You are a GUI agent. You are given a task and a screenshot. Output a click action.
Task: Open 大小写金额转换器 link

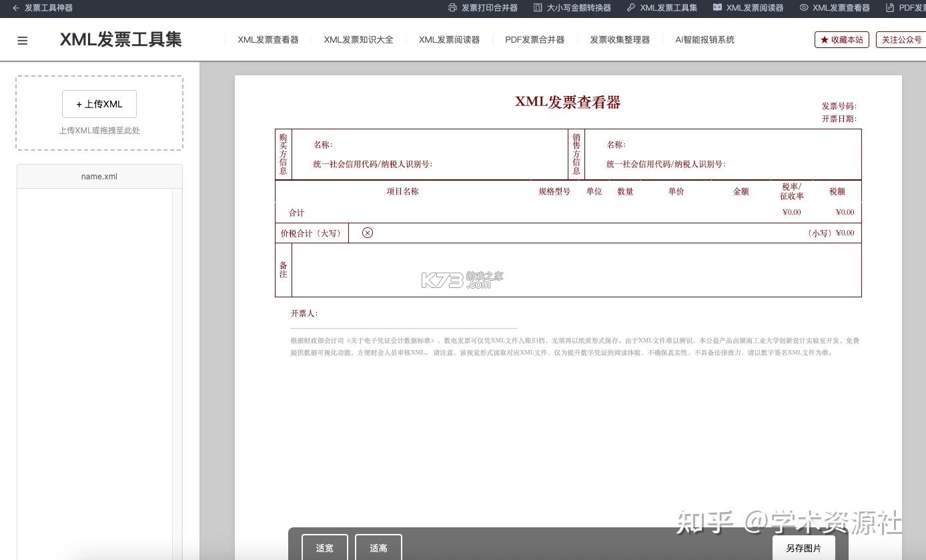tap(578, 8)
